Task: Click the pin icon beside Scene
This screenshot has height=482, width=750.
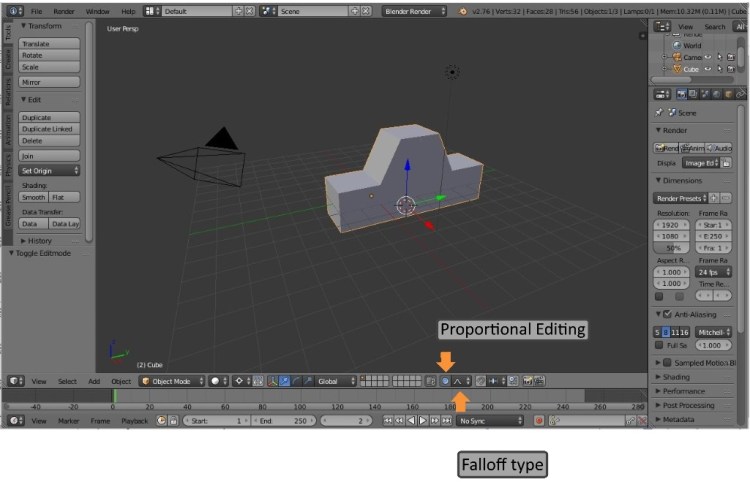Action: click(661, 113)
